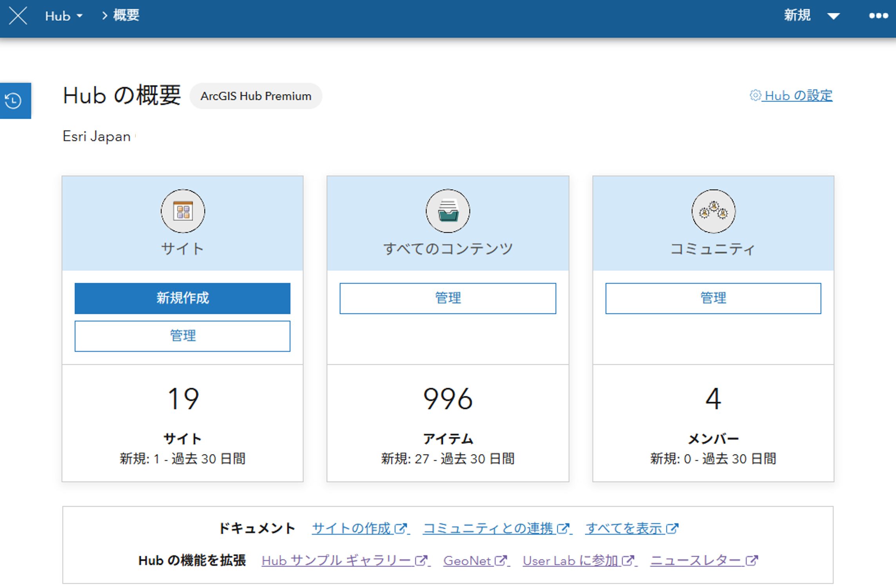Click the X close icon in header
The width and height of the screenshot is (896, 588).
pos(18,16)
